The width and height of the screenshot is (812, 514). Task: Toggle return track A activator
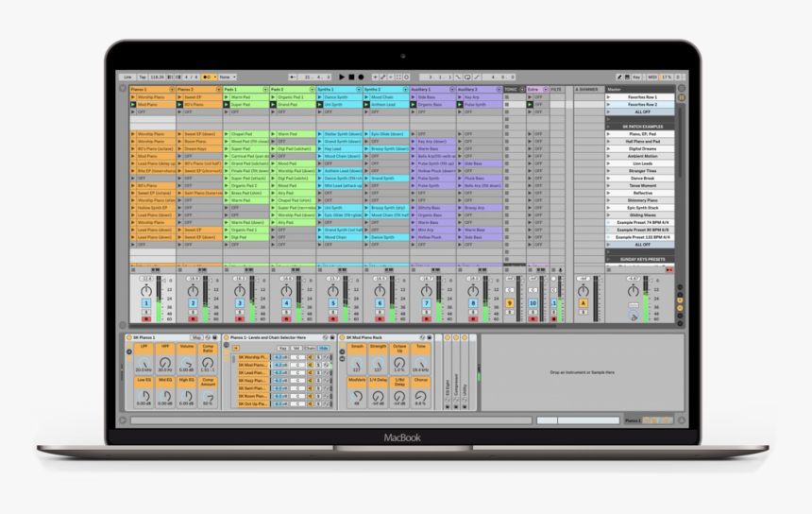584,303
